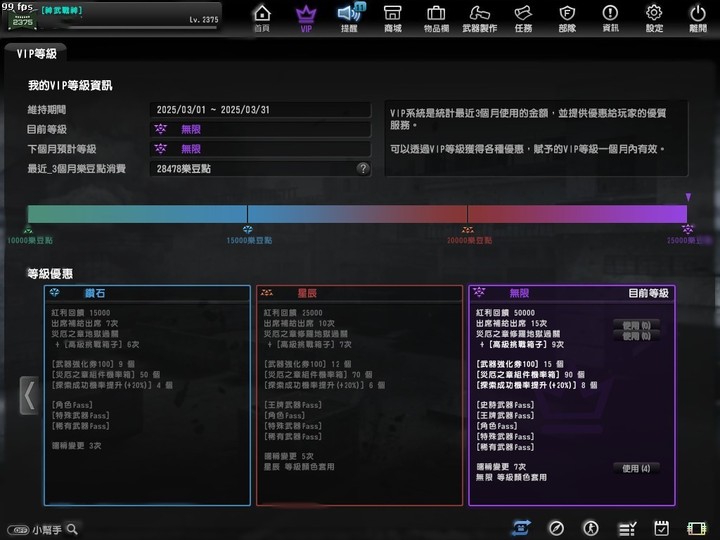Click the 目前等級 無限 field
Viewport: 720px width, 540px height.
tap(260, 129)
